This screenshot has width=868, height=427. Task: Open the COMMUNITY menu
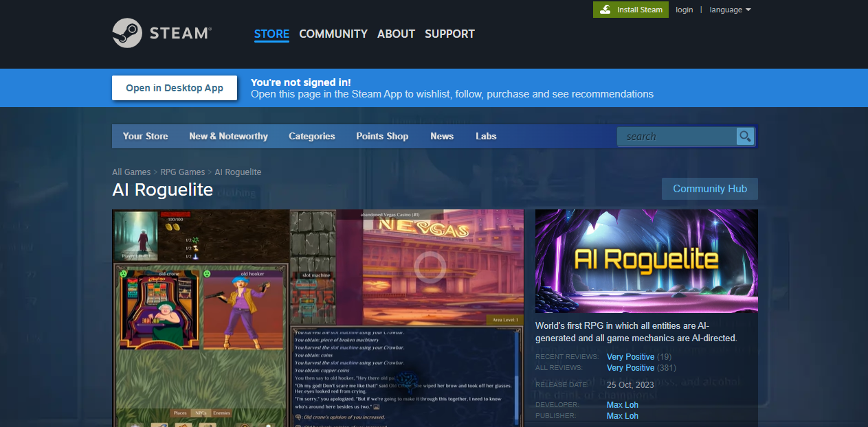click(333, 34)
